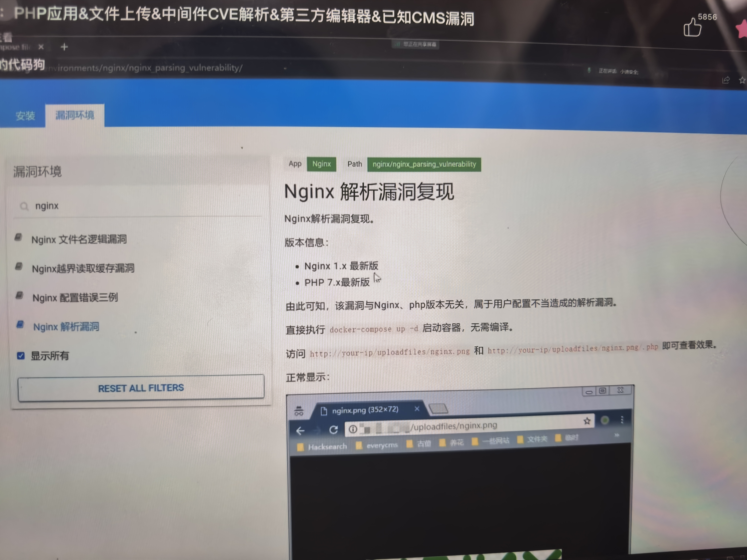The height and width of the screenshot is (560, 747).
Task: Click the search magnifier icon beside nginx
Action: pos(24,206)
